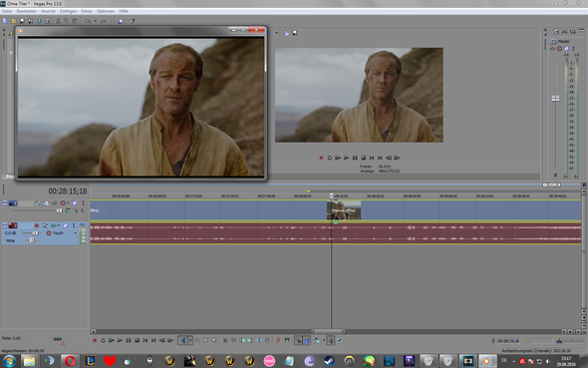Click the video track number icon

pos(13,202)
